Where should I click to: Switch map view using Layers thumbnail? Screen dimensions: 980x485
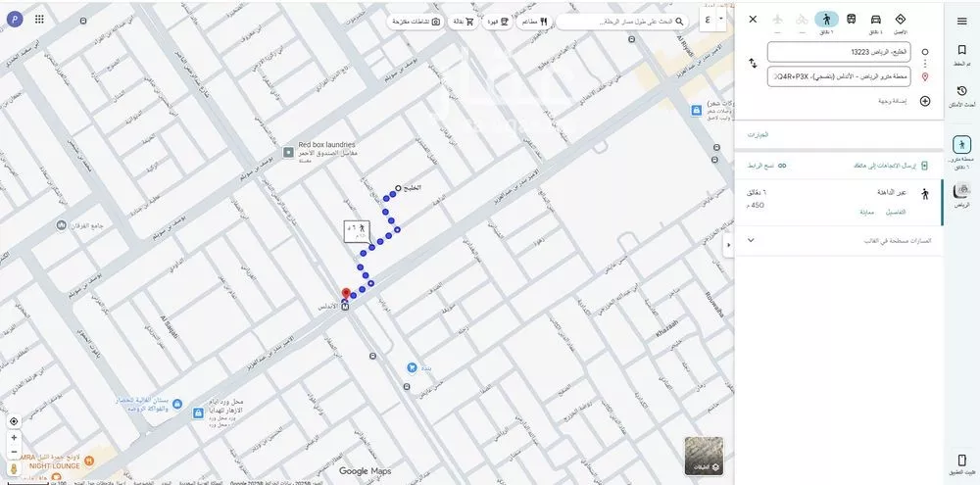coord(703,456)
